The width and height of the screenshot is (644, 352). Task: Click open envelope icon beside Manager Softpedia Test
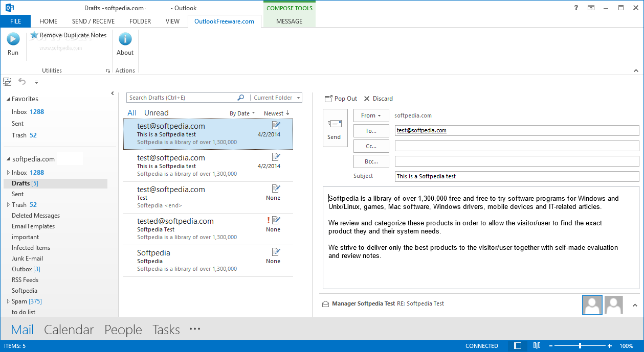click(x=325, y=304)
